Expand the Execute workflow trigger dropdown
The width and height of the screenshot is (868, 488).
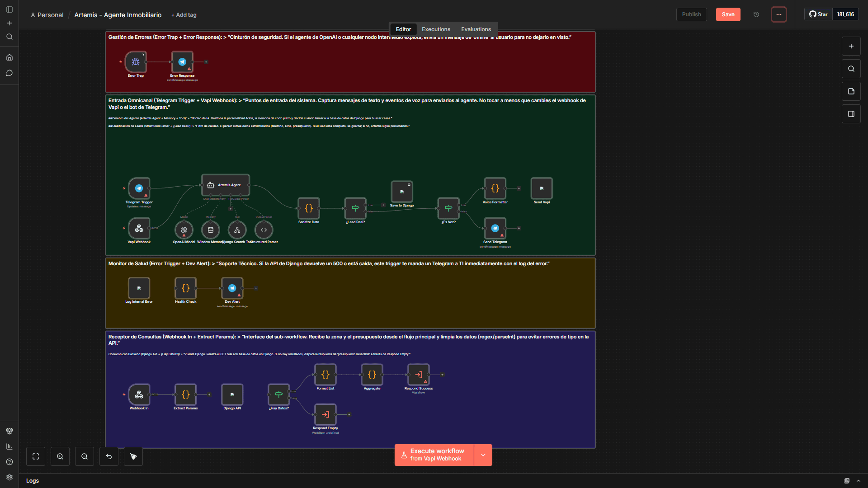[483, 455]
